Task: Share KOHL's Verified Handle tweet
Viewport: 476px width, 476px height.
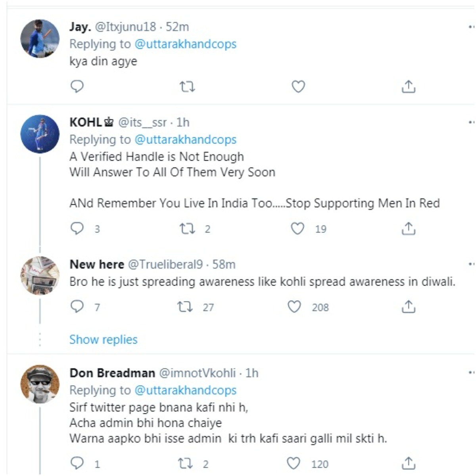Action: tap(408, 228)
